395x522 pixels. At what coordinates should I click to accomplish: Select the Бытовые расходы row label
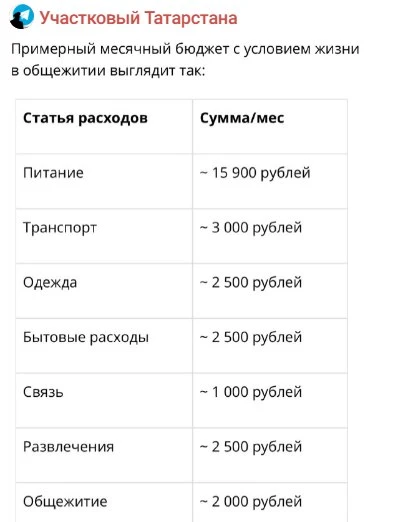tap(86, 337)
